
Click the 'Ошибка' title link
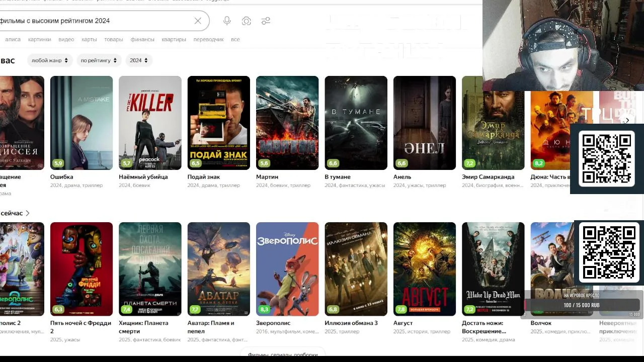pyautogui.click(x=61, y=177)
